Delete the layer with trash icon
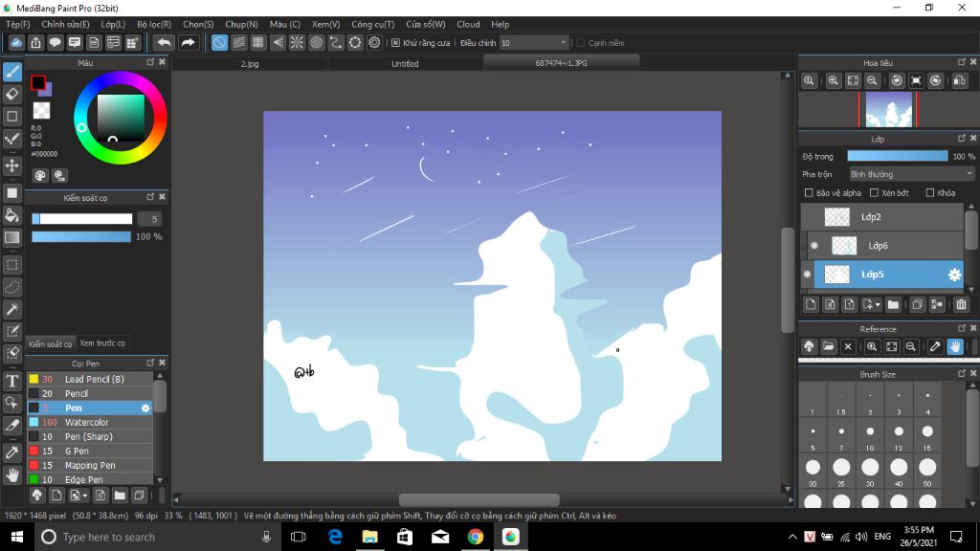 click(961, 304)
